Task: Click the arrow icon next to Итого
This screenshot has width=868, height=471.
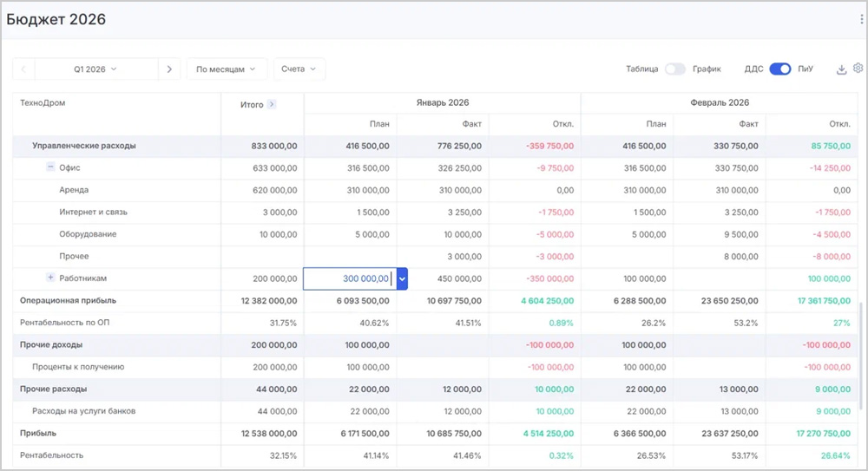Action: tap(272, 104)
